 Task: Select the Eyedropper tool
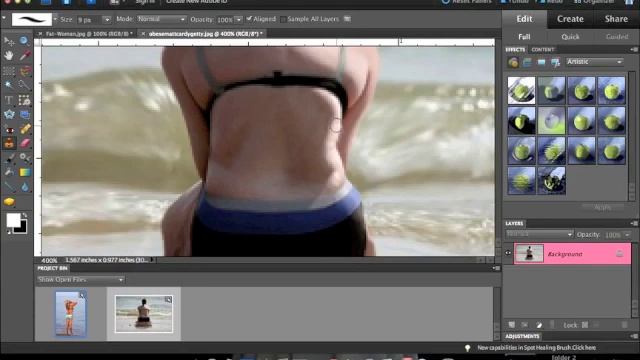[24, 55]
